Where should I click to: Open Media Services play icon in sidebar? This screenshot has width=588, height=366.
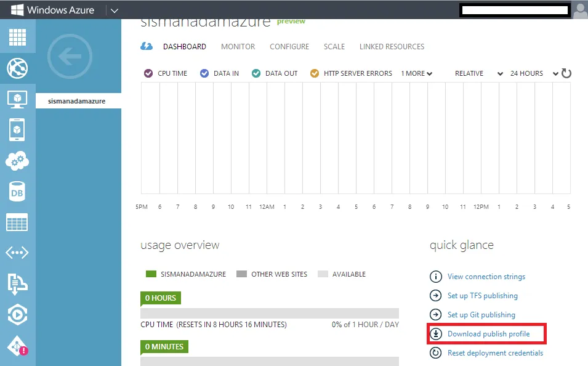tap(17, 315)
